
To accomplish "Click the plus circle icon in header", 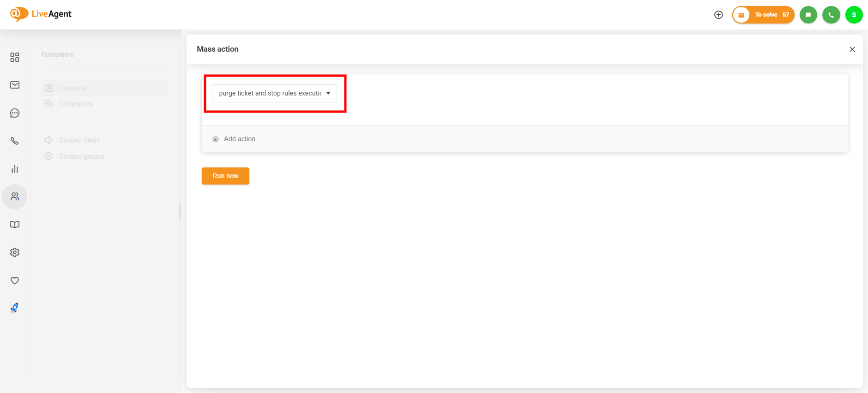I will click(718, 15).
